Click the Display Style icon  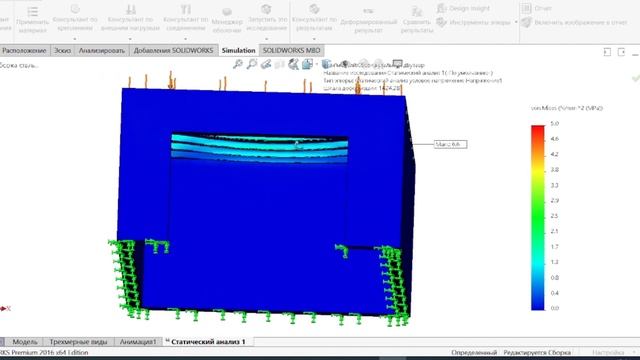(x=307, y=64)
